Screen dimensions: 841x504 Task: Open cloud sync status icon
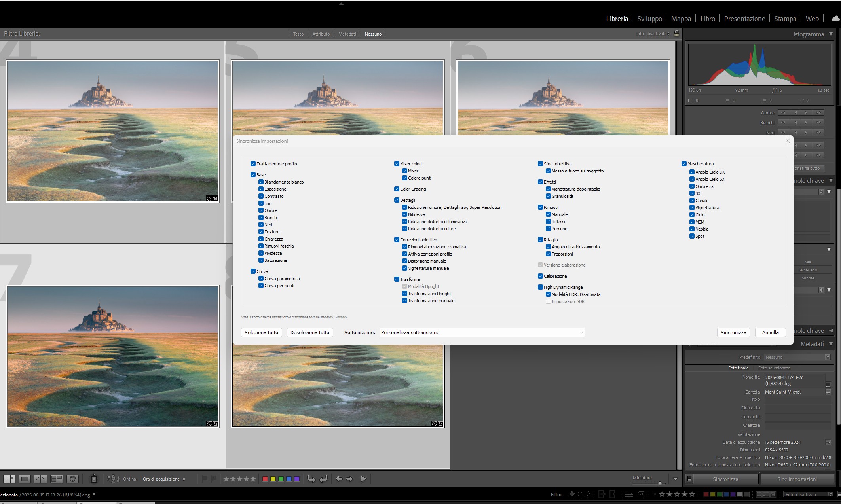pos(835,18)
